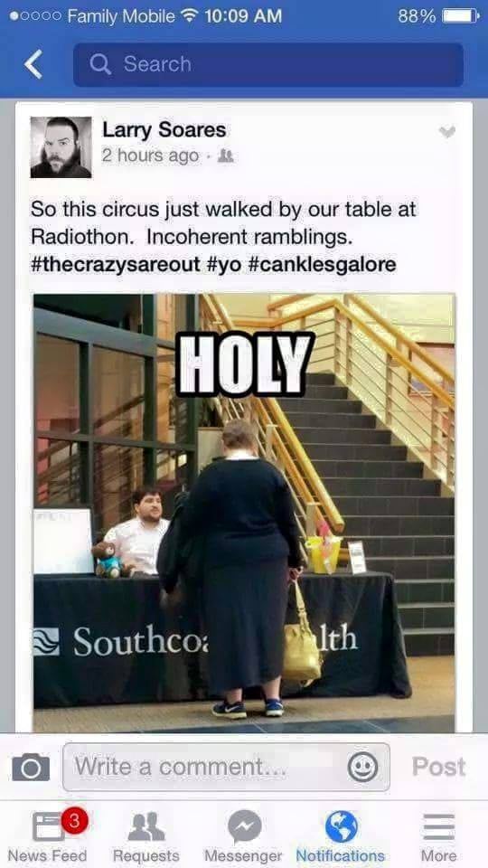The height and width of the screenshot is (868, 488).
Task: Click the Write a comment field
Action: point(226,767)
